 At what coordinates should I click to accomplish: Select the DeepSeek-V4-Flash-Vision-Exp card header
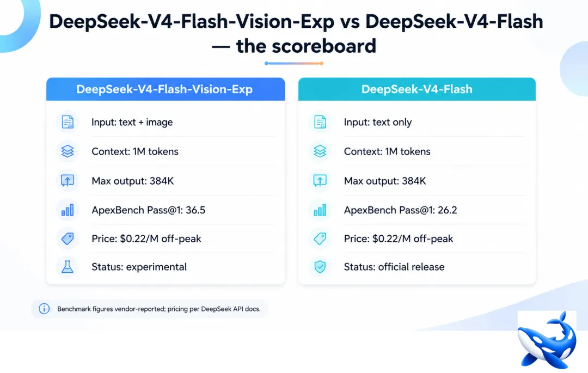(166, 89)
